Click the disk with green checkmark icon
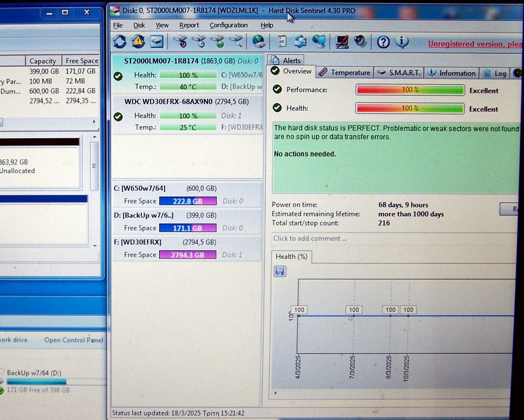The width and height of the screenshot is (524, 420). 218,41
